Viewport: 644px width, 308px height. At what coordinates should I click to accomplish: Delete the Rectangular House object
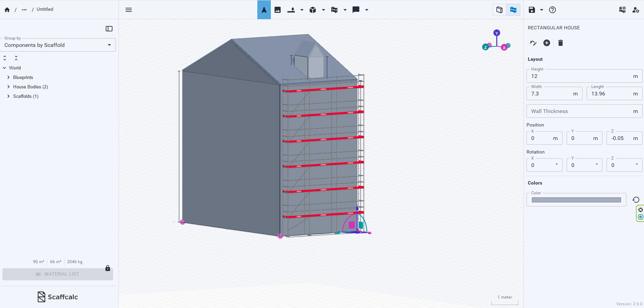tap(560, 43)
